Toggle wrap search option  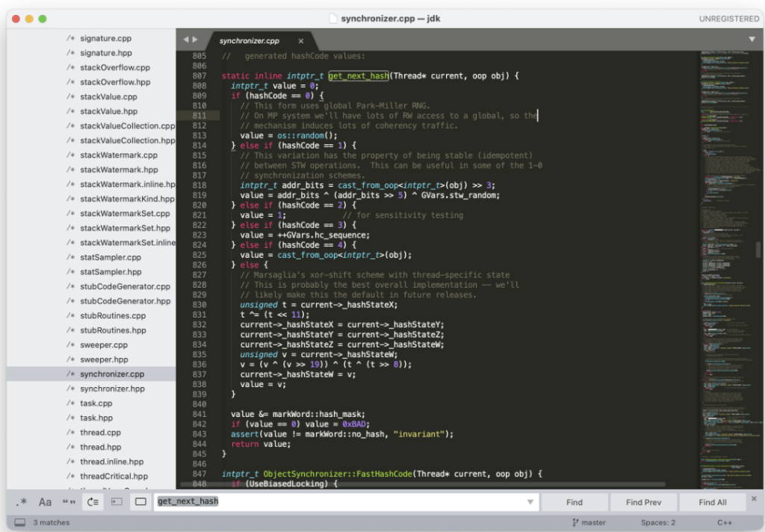pyautogui.click(x=93, y=502)
